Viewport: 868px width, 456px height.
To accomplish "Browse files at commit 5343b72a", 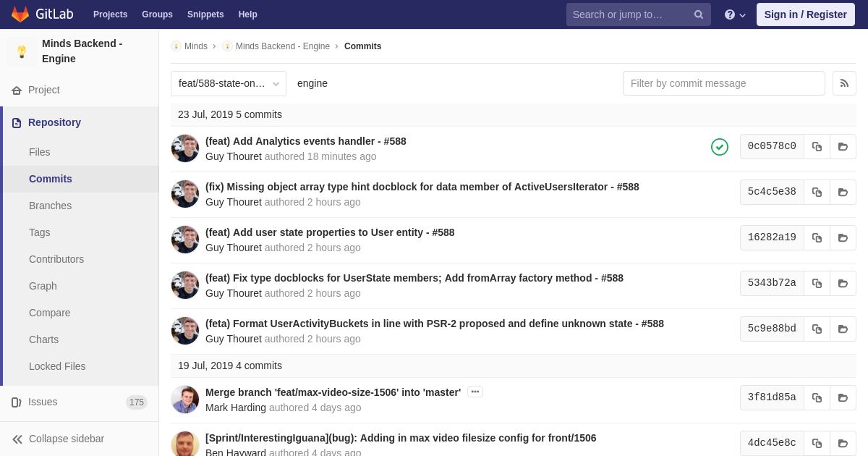I will pyautogui.click(x=843, y=283).
